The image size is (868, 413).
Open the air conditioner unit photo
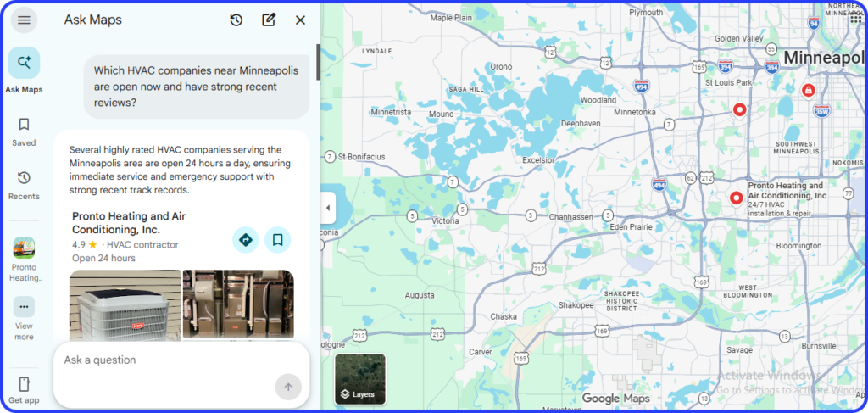coord(125,305)
